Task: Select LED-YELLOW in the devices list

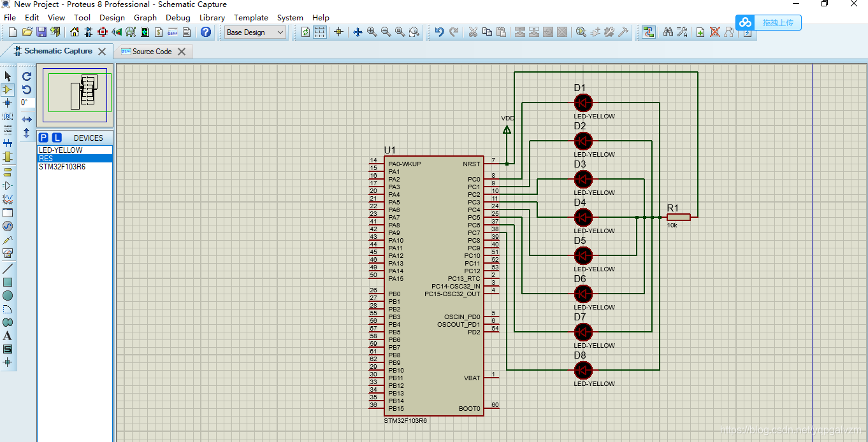Action: [75, 150]
